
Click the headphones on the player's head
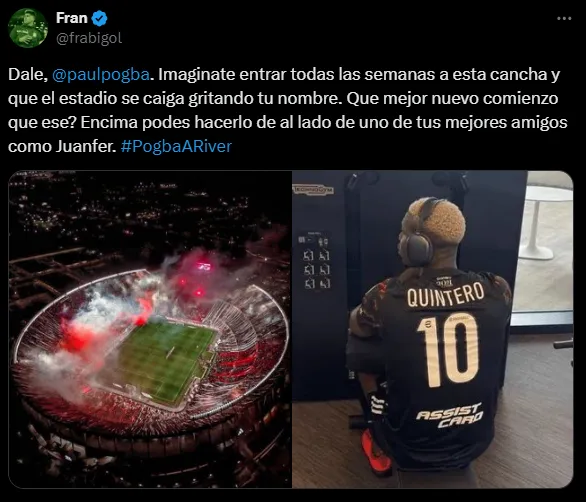click(x=418, y=235)
